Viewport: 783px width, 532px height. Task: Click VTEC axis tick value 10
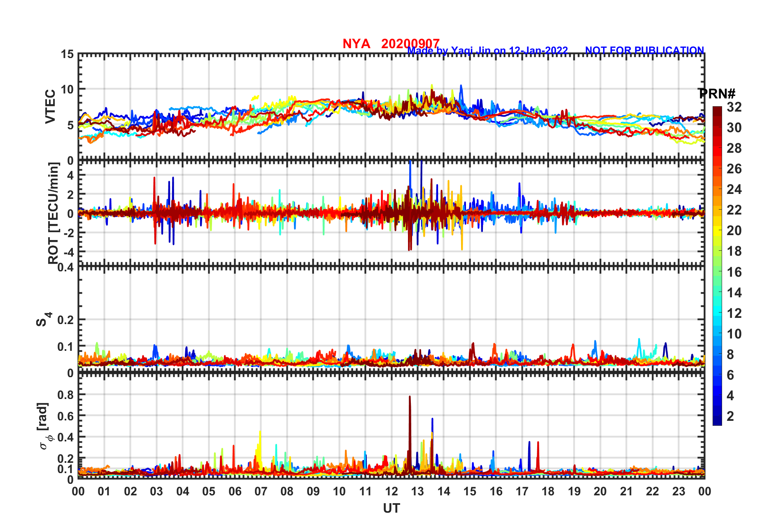68,89
